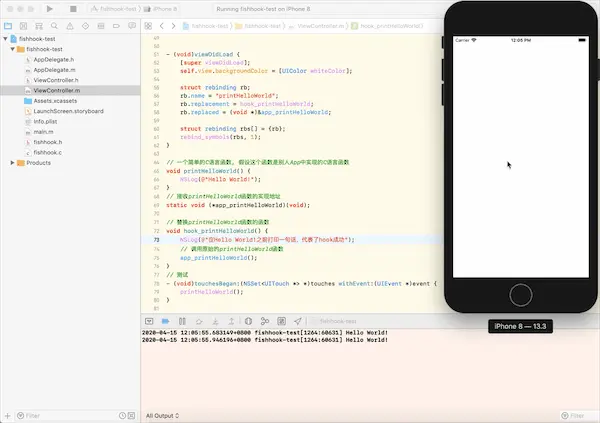The width and height of the screenshot is (600, 423).
Task: Tap the white simulator app screen
Action: tap(521, 157)
